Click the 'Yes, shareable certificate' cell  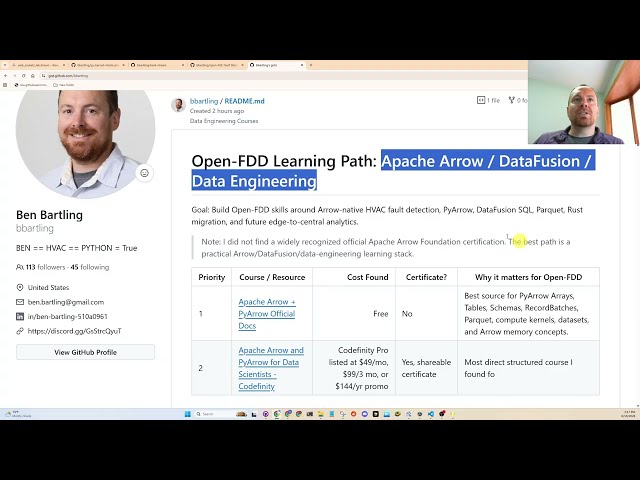point(426,368)
